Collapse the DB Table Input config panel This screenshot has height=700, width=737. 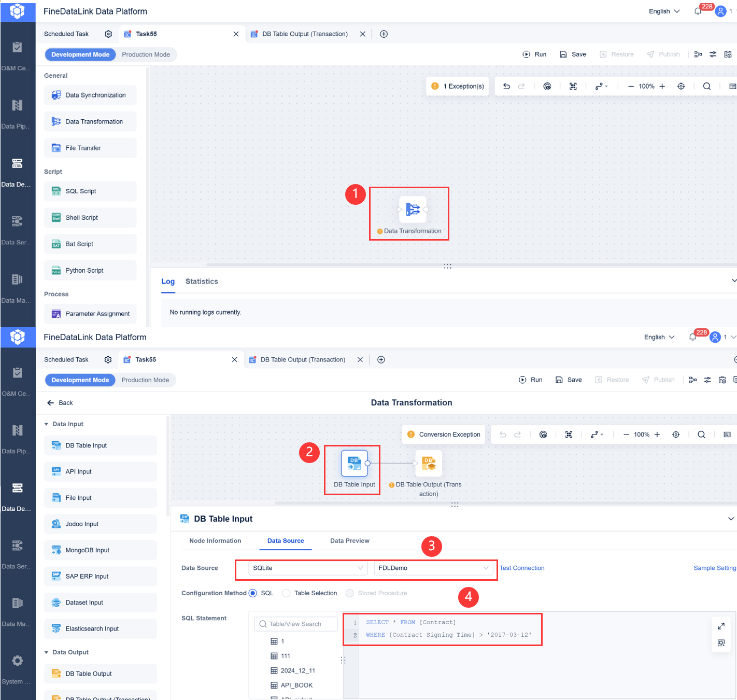(x=731, y=519)
